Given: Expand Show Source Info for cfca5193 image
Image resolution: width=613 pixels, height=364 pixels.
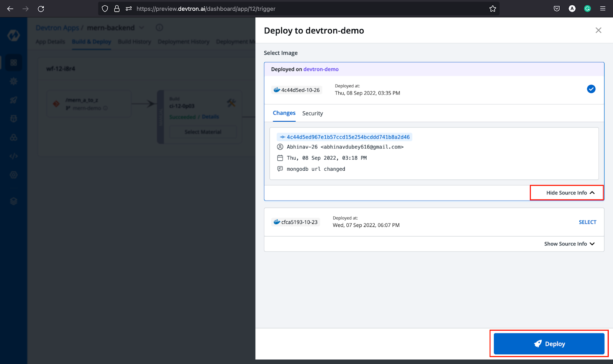Looking at the screenshot, I should tap(569, 244).
